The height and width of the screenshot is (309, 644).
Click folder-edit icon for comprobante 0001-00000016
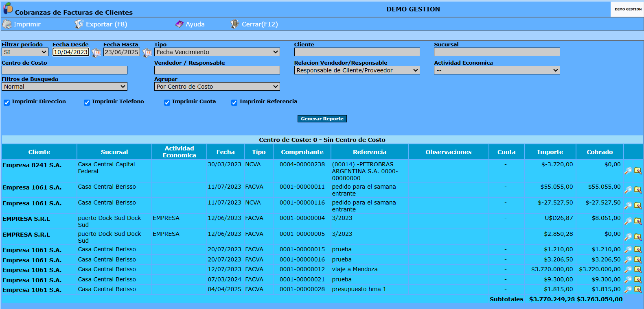(638, 260)
